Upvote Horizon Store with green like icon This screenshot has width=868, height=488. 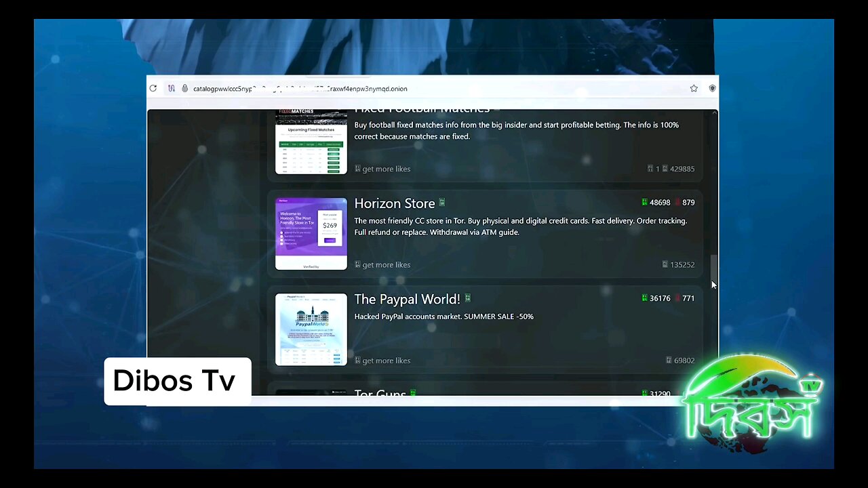(644, 203)
